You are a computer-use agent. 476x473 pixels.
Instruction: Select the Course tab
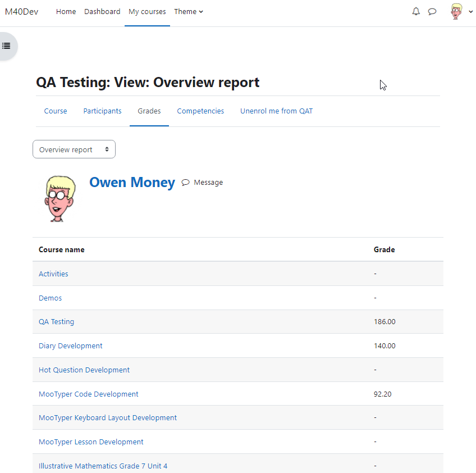click(56, 111)
